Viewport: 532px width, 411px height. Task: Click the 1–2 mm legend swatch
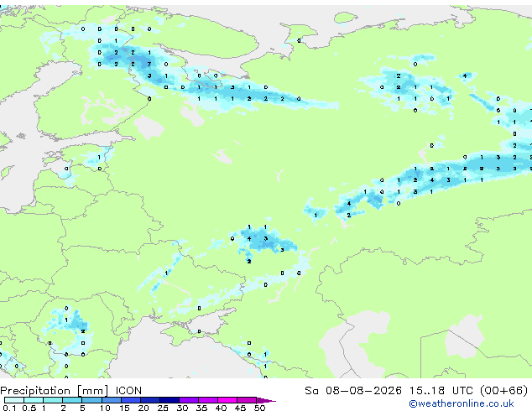click(x=53, y=400)
